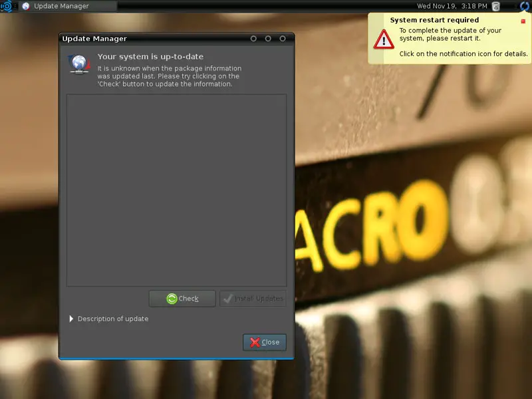Close the Update Manager with the Close button

pos(265,342)
